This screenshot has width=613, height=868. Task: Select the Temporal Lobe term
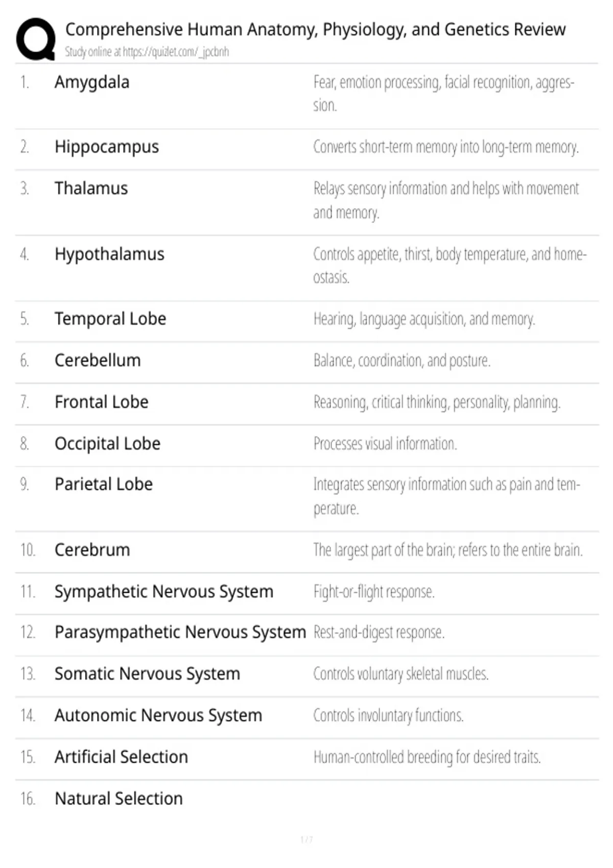(x=110, y=319)
